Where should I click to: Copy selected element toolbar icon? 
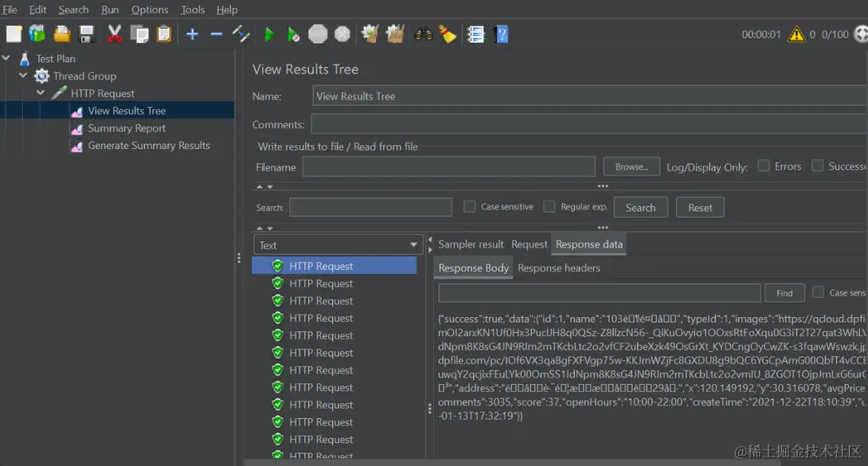click(x=139, y=34)
